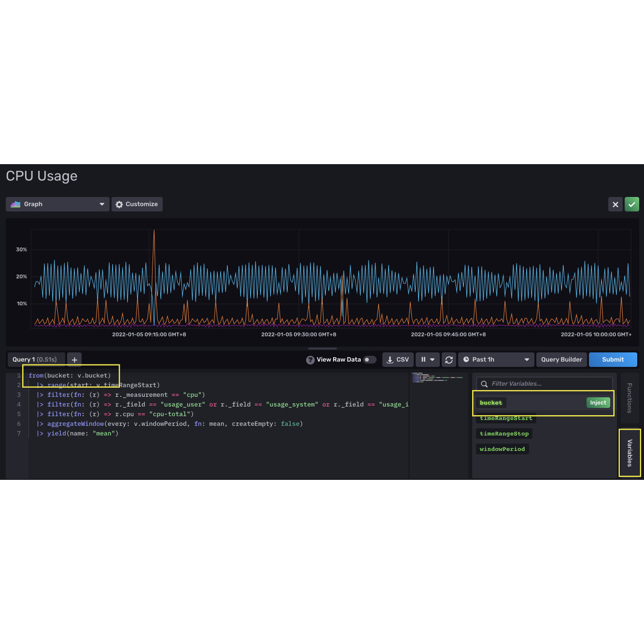Open the Graph visualization type dropdown

point(57,204)
